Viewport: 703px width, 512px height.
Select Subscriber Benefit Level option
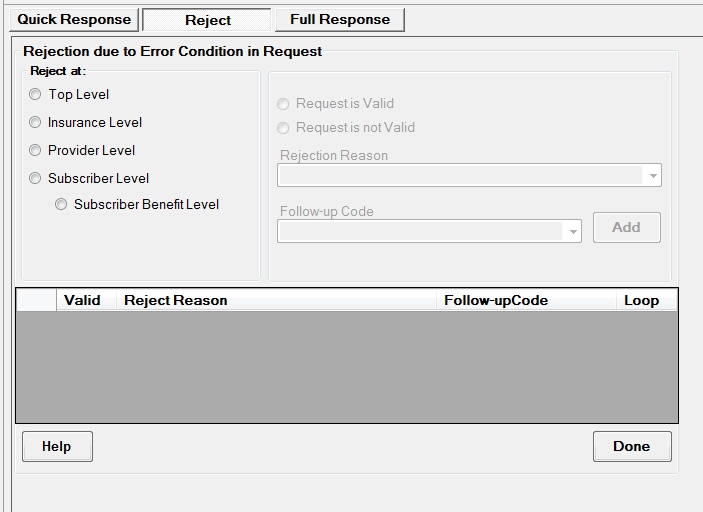click(62, 205)
